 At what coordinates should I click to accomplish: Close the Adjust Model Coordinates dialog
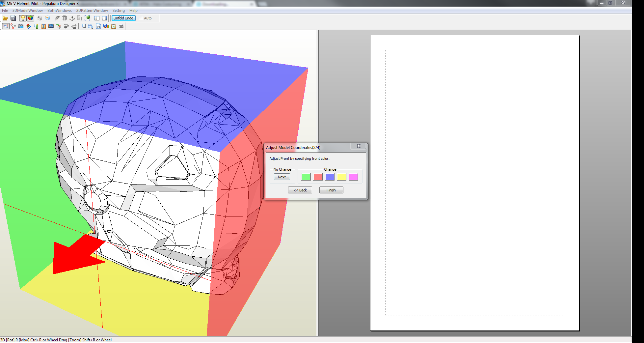tap(359, 146)
